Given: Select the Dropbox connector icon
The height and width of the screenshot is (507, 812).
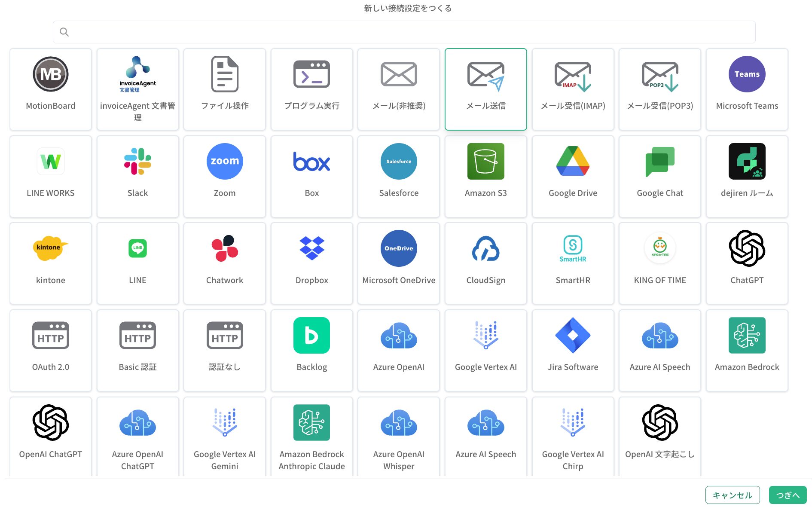Looking at the screenshot, I should (x=311, y=248).
